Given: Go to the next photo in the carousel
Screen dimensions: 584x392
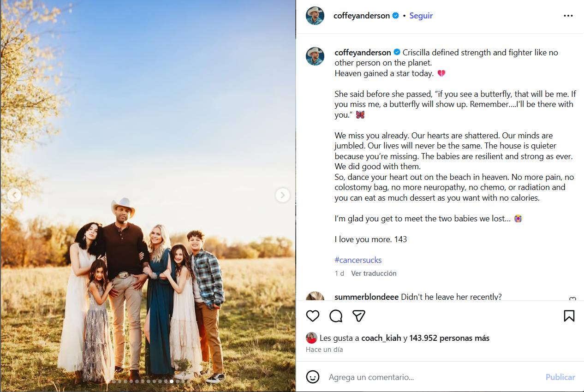Looking at the screenshot, I should coord(282,195).
